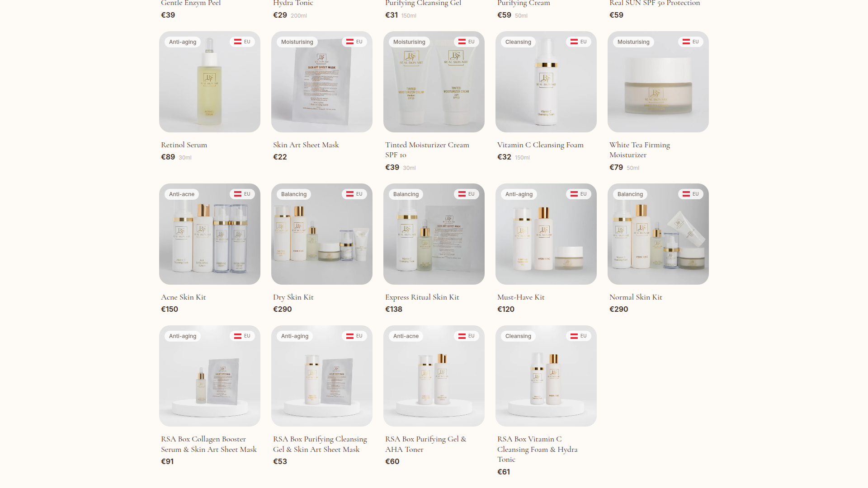Open the RSA Box Vitamin C Cleansing Foam image
The image size is (868, 488).
546,376
